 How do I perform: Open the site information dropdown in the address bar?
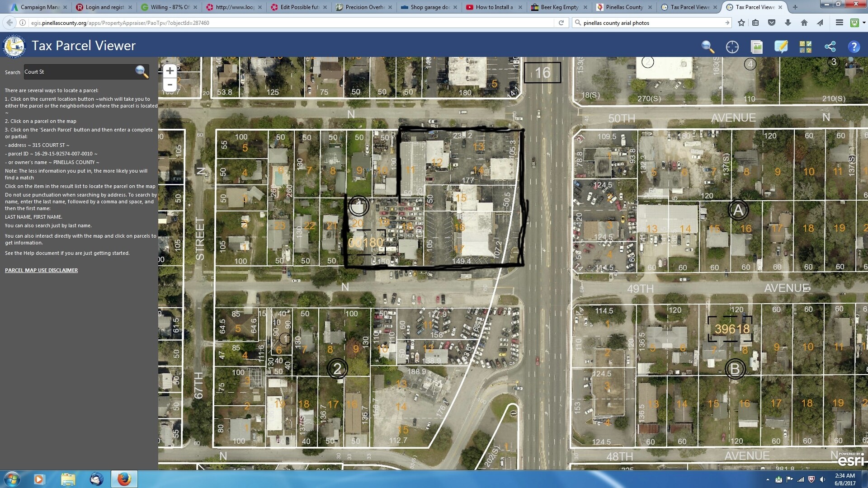click(22, 23)
